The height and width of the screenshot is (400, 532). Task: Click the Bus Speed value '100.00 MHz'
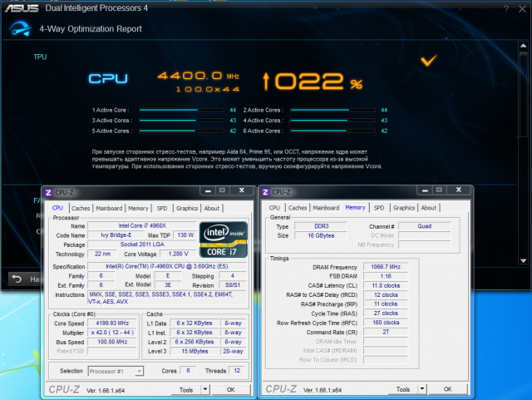click(x=112, y=342)
